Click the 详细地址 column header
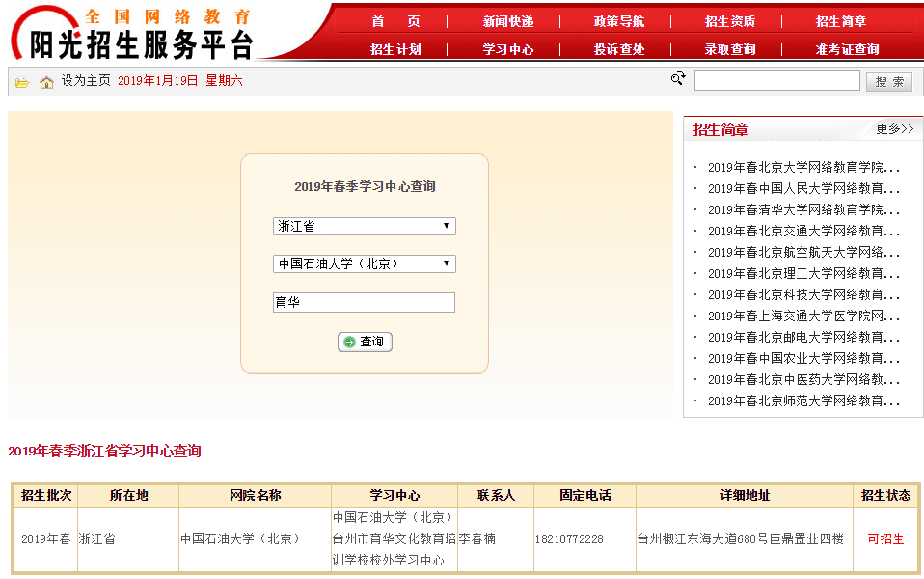Image resolution: width=924 pixels, height=579 pixels. (745, 496)
